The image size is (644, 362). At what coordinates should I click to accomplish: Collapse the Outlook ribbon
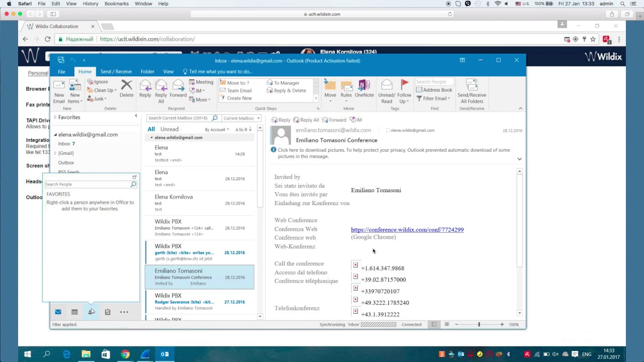point(520,108)
